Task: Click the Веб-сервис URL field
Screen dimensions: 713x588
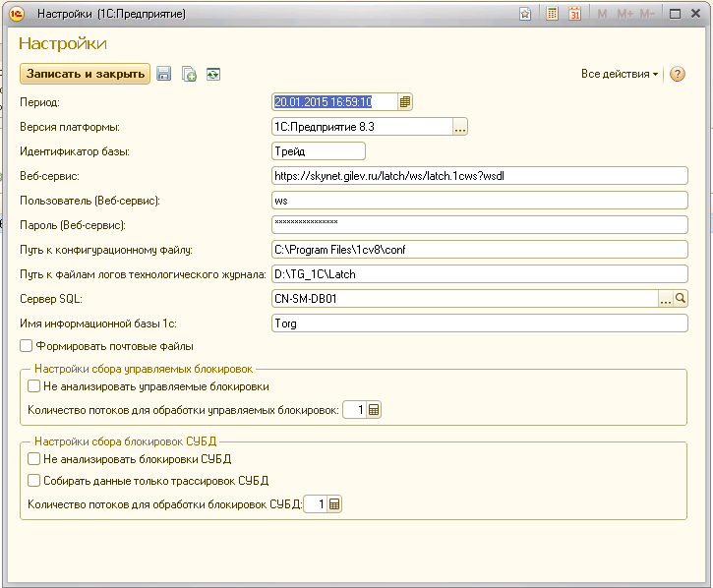Action: click(x=480, y=176)
